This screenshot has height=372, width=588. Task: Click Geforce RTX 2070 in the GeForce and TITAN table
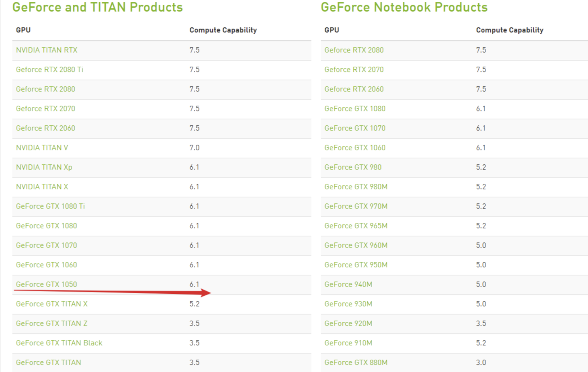click(x=46, y=109)
